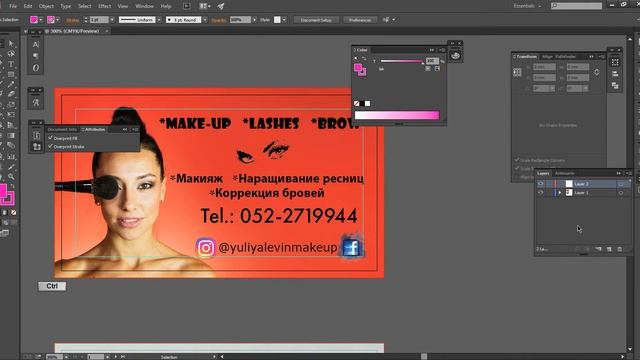Click the Character panel icon
Image resolution: width=640 pixels, height=360 pixels.
point(36,44)
